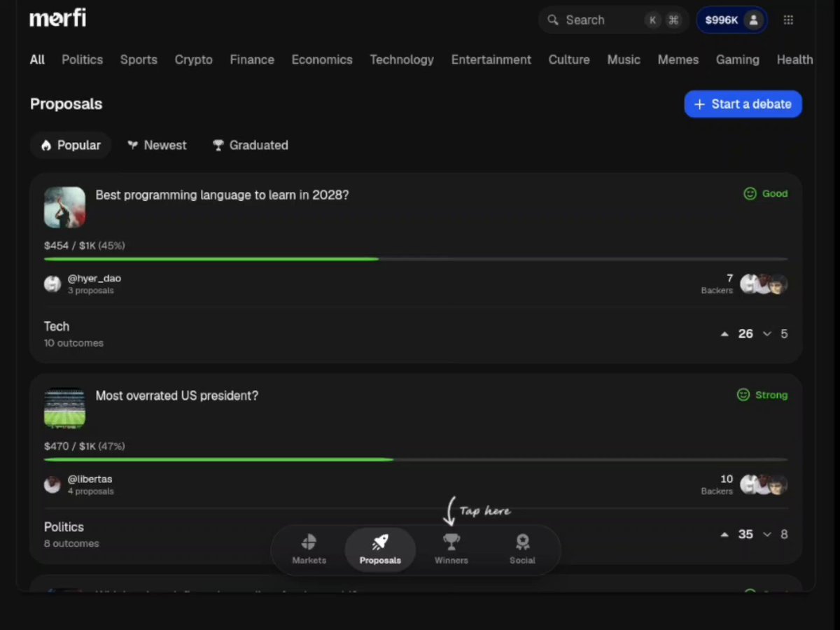
Task: Select the Proposals rocket icon
Action: 380,542
